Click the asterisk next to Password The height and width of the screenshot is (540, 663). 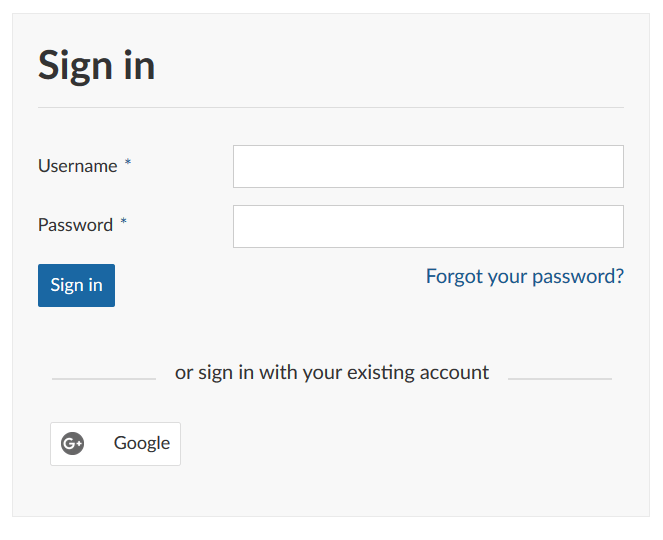click(x=124, y=224)
